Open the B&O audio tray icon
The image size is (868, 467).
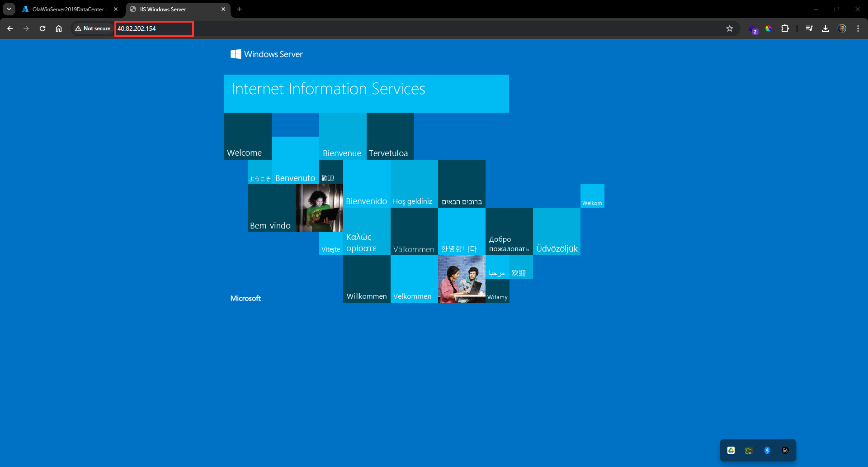click(785, 450)
